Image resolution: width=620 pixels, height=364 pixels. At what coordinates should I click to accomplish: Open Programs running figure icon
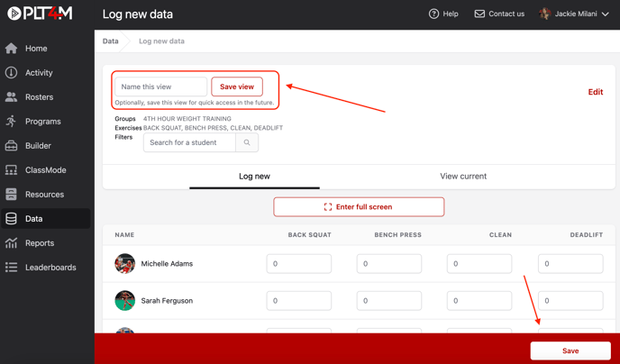point(12,122)
